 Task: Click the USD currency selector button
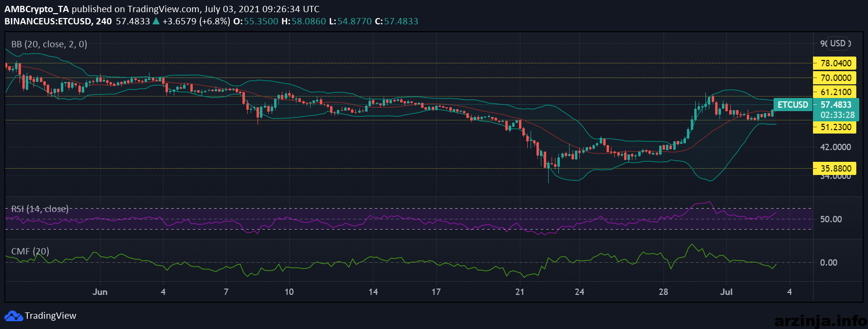(x=838, y=43)
